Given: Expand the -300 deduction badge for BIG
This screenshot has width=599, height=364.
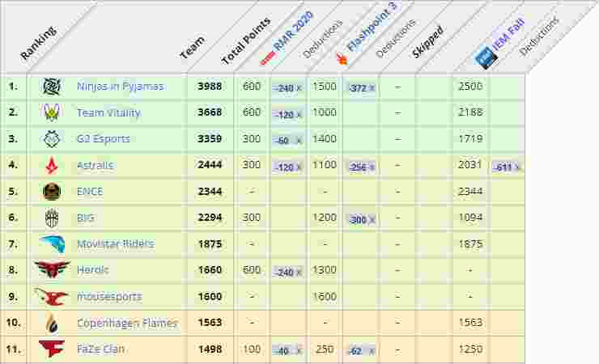Looking at the screenshot, I should pyautogui.click(x=361, y=219).
